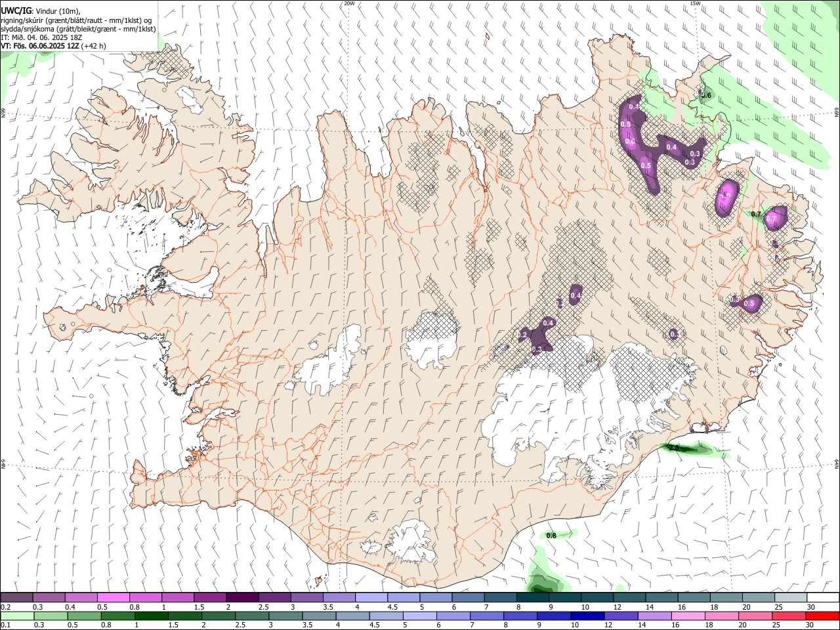Select the darkest green lower swatch above 1
This screenshot has width=840, height=630.
(x=152, y=616)
